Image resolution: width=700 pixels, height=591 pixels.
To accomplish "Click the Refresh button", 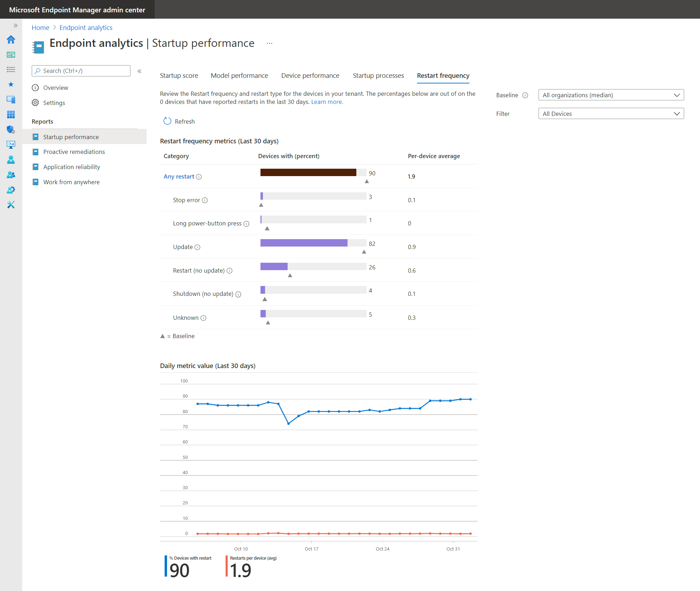I will 179,122.
